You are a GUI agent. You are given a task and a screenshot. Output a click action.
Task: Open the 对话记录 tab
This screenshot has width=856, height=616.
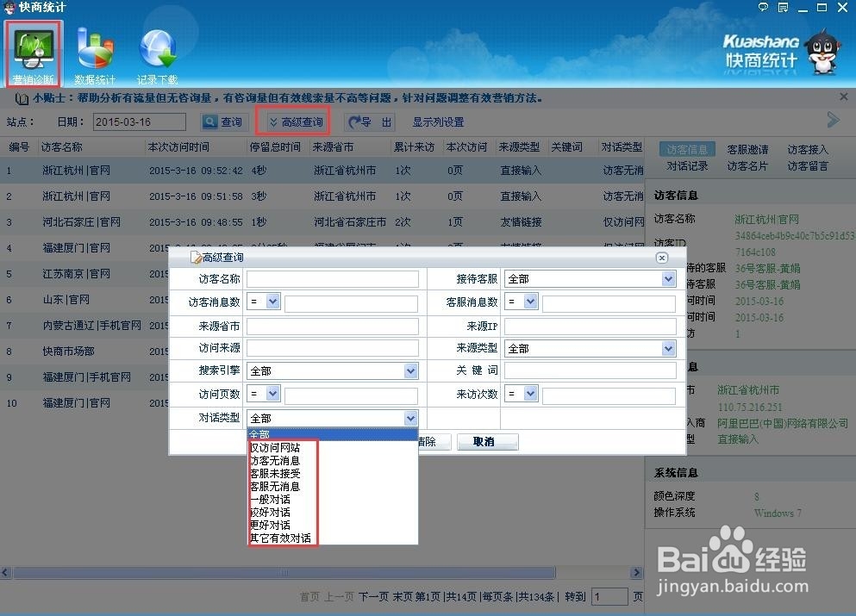[x=686, y=165]
